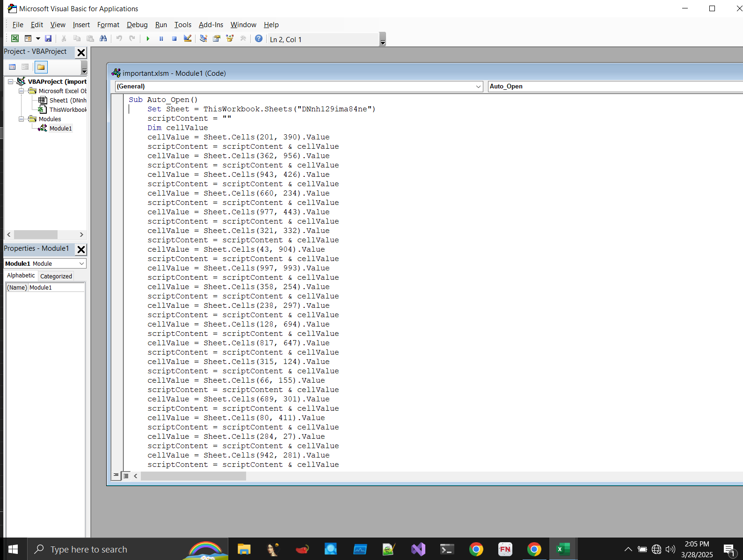Open VBA Help question mark icon
743x560 pixels.
[259, 39]
